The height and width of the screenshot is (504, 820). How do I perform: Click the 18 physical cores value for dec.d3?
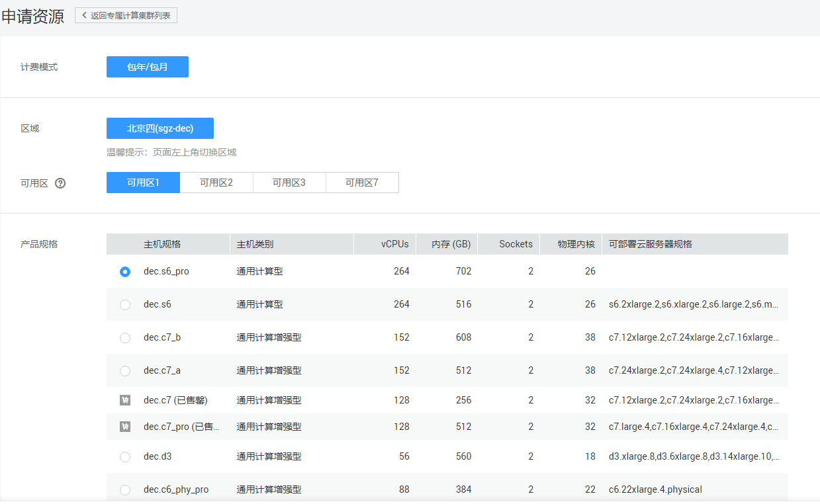click(x=590, y=456)
